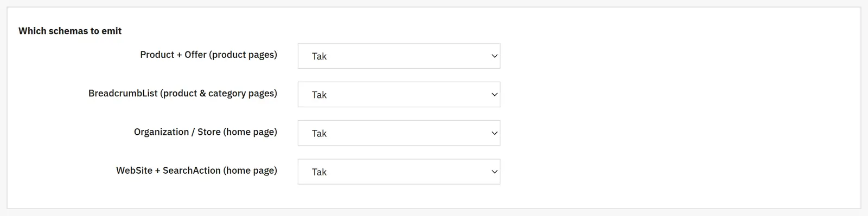The width and height of the screenshot is (868, 216).
Task: Click the 'Which schemas to emit' heading
Action: pos(70,31)
